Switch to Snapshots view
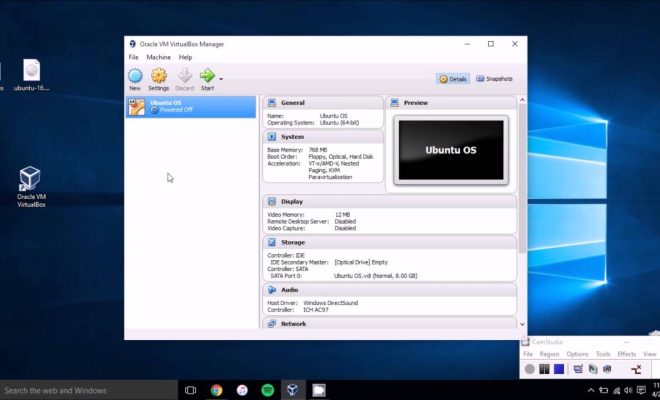Image resolution: width=660 pixels, height=400 pixels. pyautogui.click(x=494, y=79)
